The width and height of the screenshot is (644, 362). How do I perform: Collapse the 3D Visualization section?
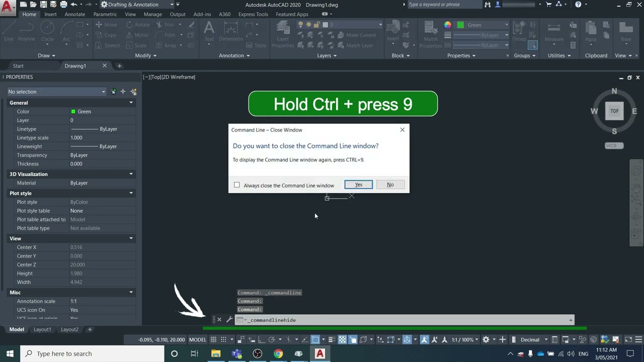[131, 174]
